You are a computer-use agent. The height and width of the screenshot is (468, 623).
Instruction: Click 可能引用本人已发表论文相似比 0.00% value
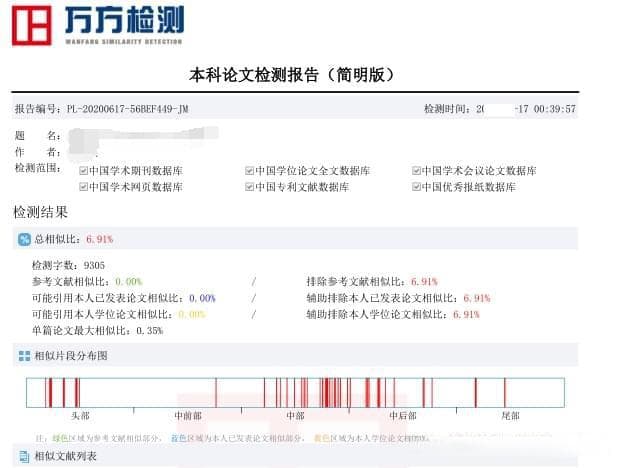(x=202, y=298)
